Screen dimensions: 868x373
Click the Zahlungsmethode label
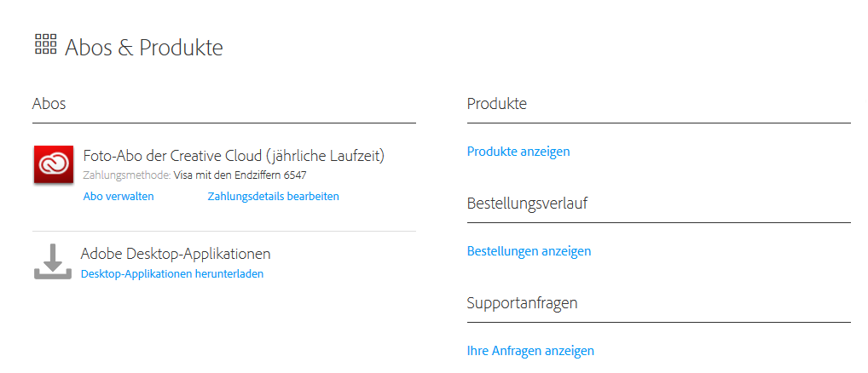click(x=126, y=175)
